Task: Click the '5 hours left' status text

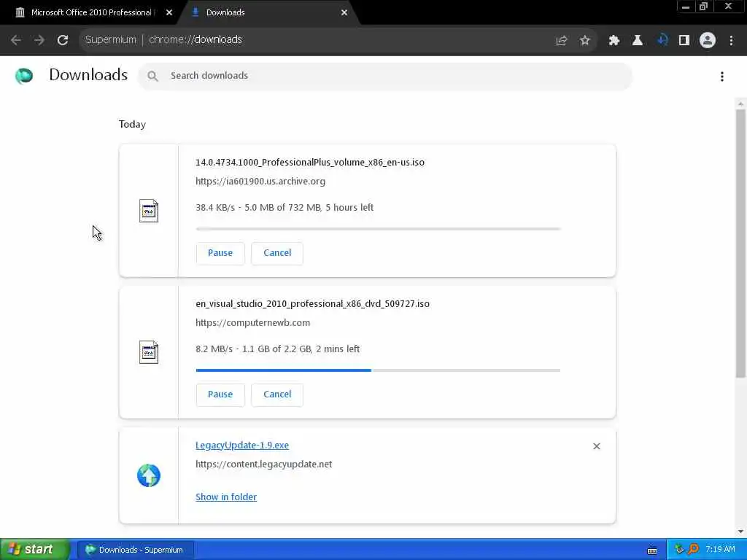Action: (349, 208)
